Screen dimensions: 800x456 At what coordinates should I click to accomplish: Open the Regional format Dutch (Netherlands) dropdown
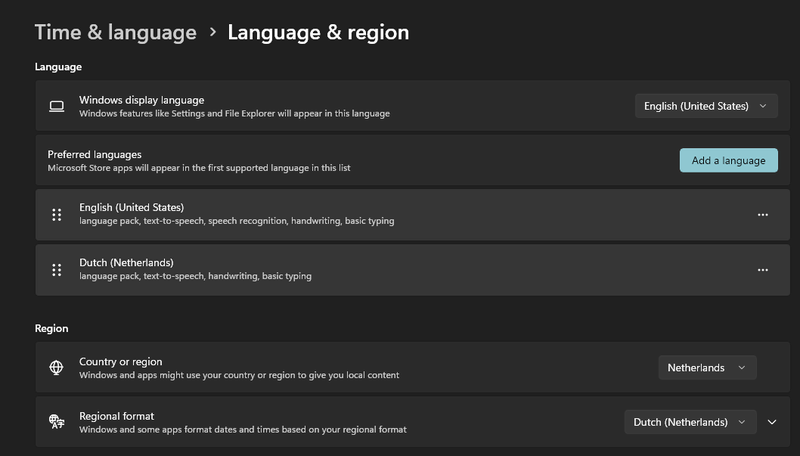690,422
